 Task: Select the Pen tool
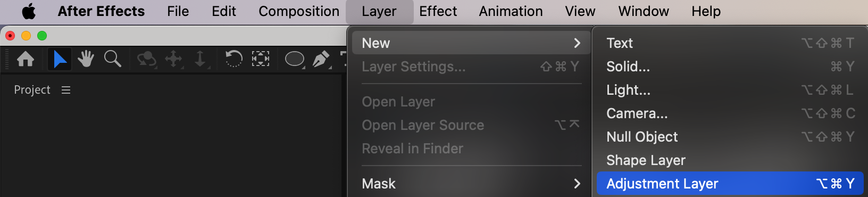click(x=321, y=59)
